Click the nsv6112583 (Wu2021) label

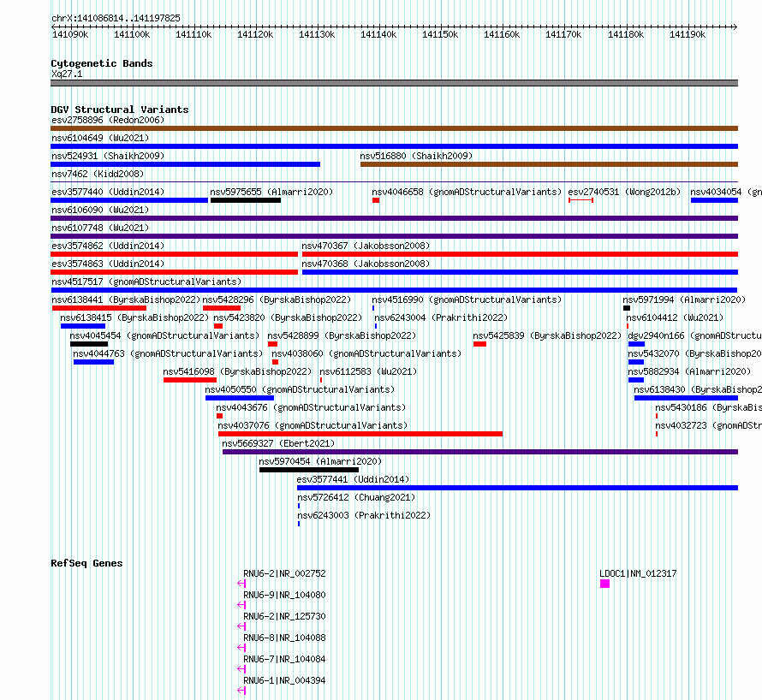pos(368,371)
